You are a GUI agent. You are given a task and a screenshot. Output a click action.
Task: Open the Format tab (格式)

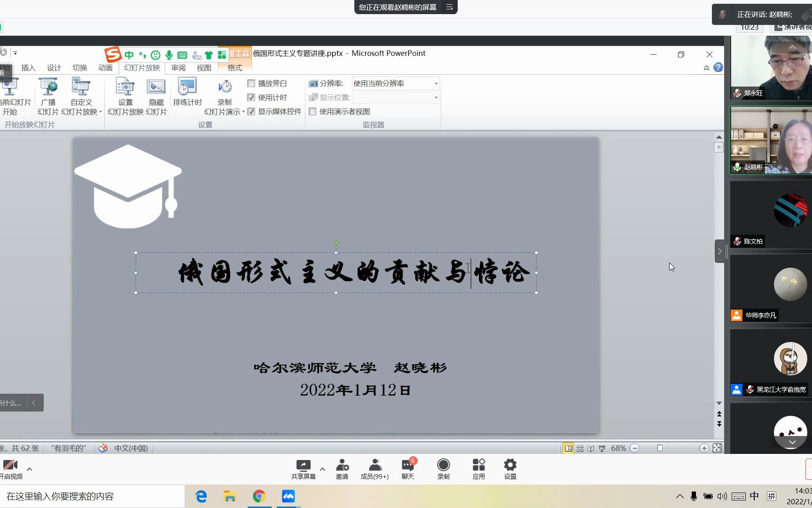(x=234, y=68)
